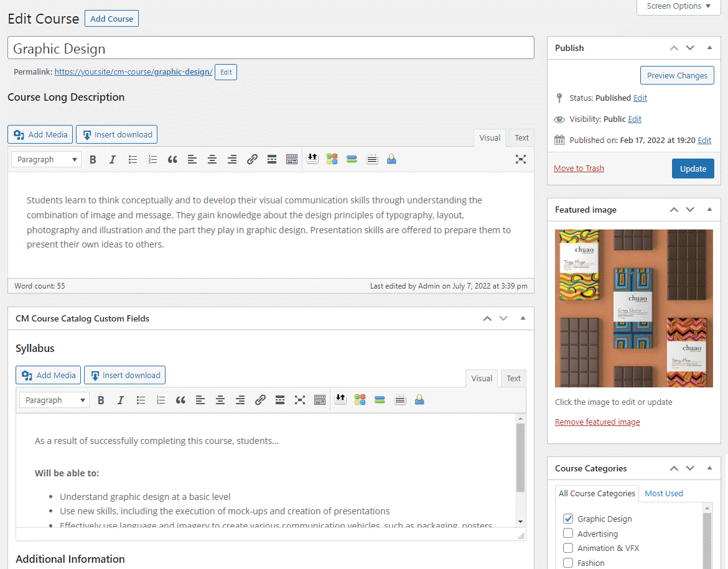Move CM Course Catalog Custom Fields panel up

click(x=487, y=318)
